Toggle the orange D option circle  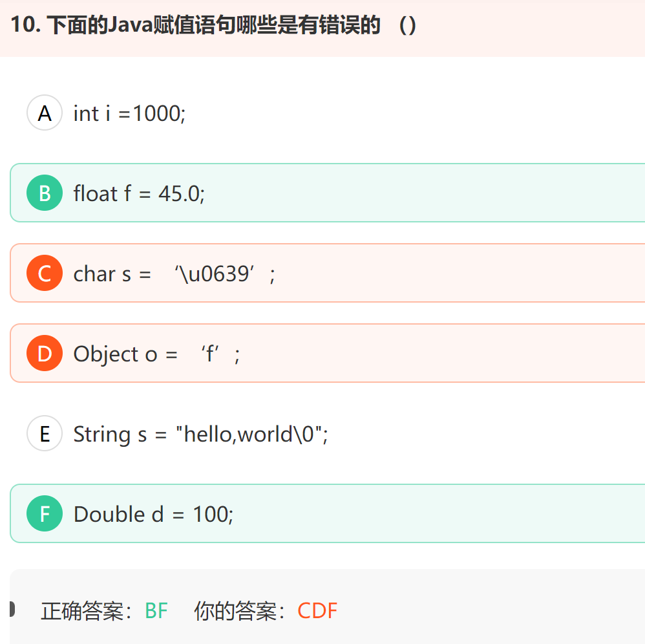(45, 354)
